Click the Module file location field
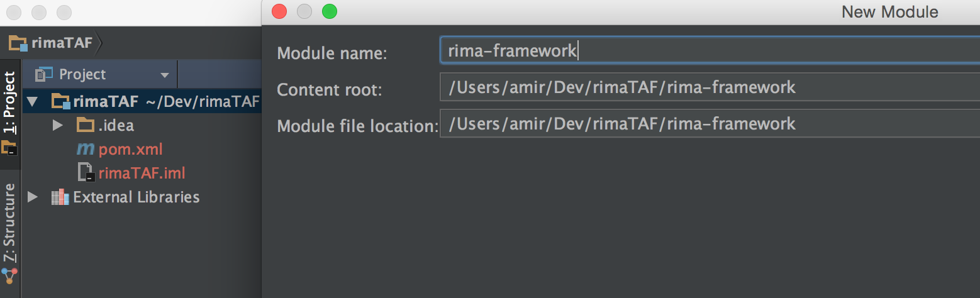The width and height of the screenshot is (980, 298). [x=704, y=123]
